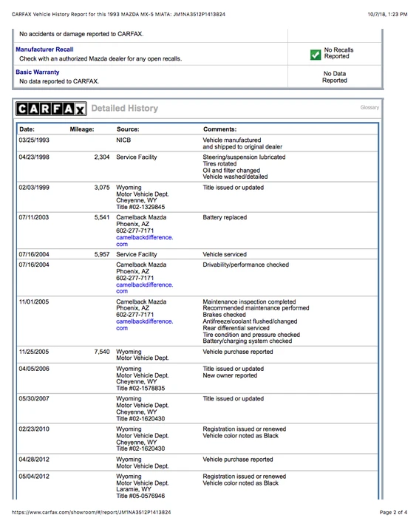This screenshot has width=419, height=532.
Task: Select Antifreeze/coolant flushed/changed comment
Action: (x=250, y=321)
